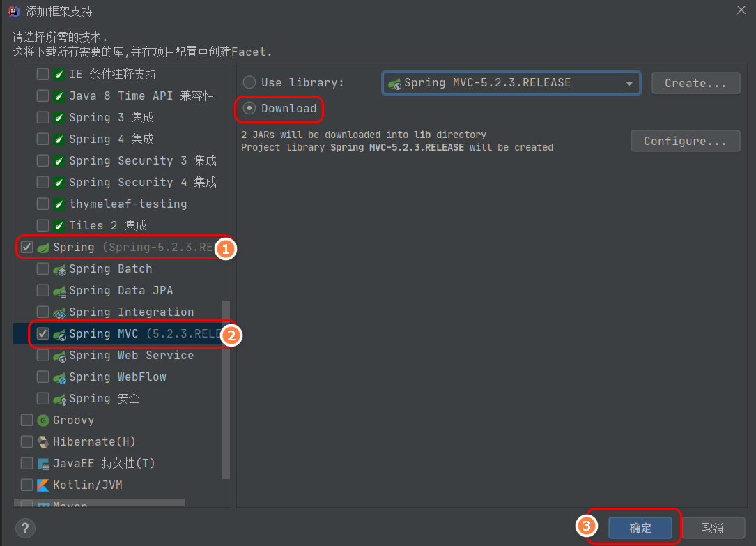Image resolution: width=756 pixels, height=546 pixels.
Task: Check the Spring Data JPA checkbox
Action: (43, 291)
